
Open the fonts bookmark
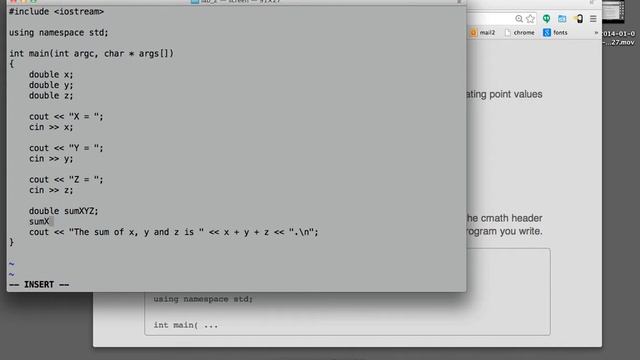(555, 33)
